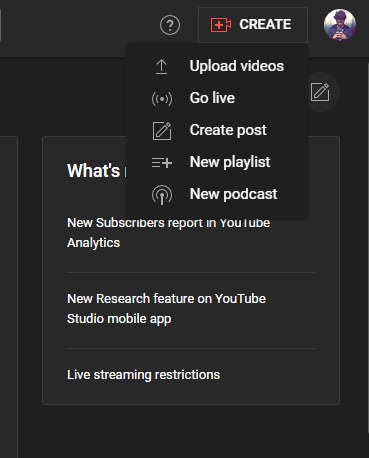The height and width of the screenshot is (458, 369).
Task: Click the CREATE button
Action: (253, 25)
